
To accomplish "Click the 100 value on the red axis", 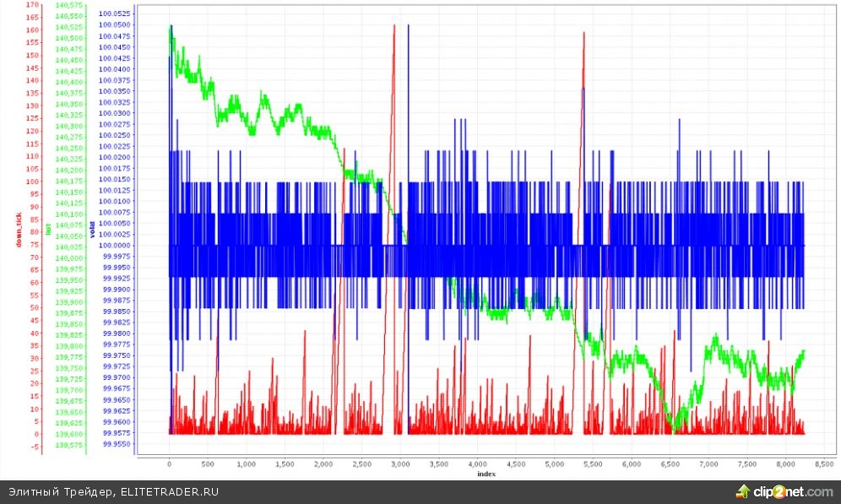I will point(33,182).
